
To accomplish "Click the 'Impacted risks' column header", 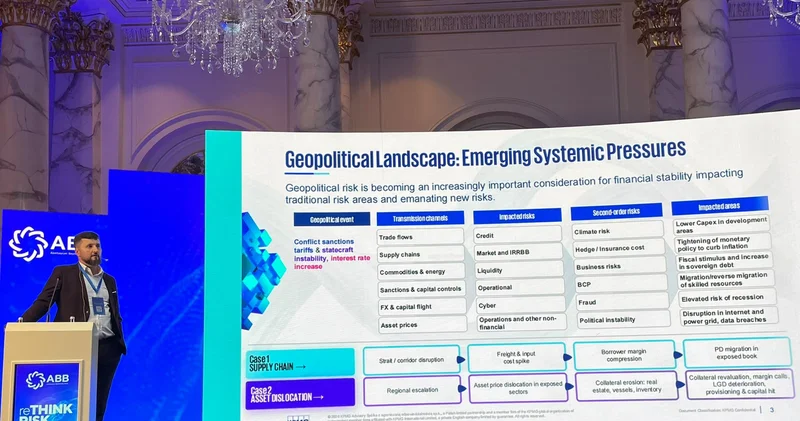I will point(517,216).
